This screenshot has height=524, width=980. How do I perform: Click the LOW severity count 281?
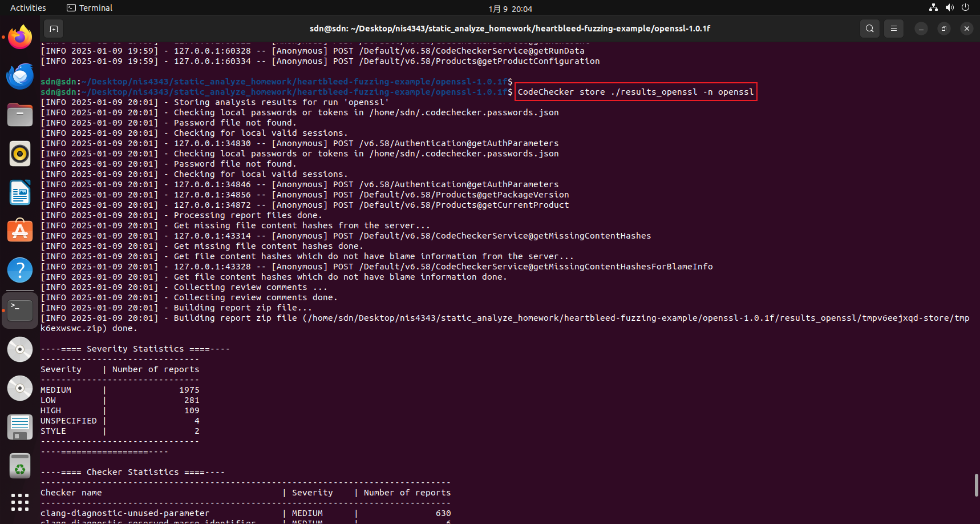pos(192,400)
